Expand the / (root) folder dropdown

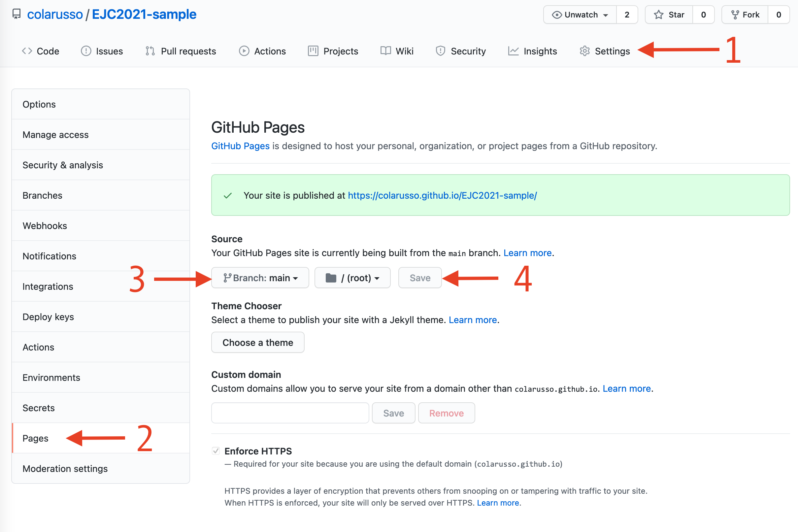pyautogui.click(x=351, y=277)
